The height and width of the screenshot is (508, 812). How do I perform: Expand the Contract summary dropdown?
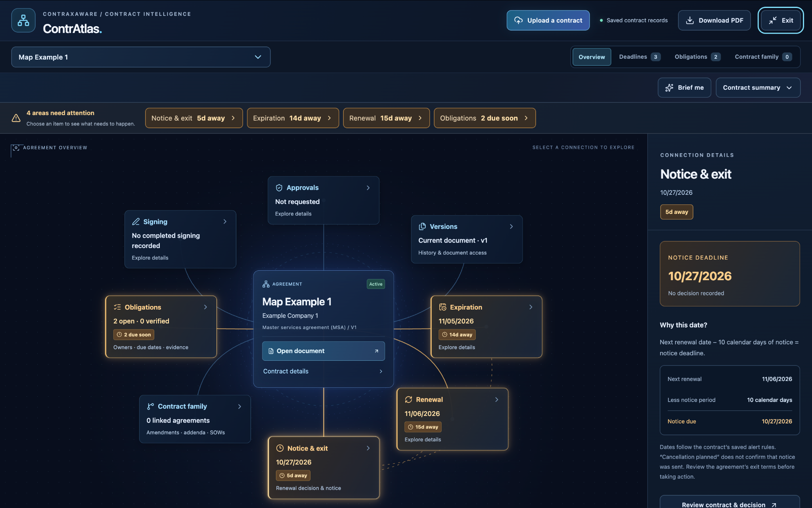[758, 88]
